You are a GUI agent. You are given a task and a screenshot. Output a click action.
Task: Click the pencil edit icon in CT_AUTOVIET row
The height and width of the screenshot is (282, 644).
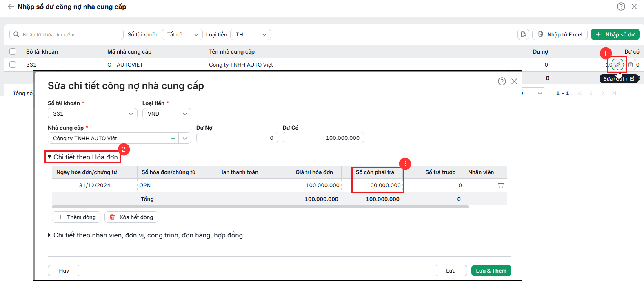(617, 65)
